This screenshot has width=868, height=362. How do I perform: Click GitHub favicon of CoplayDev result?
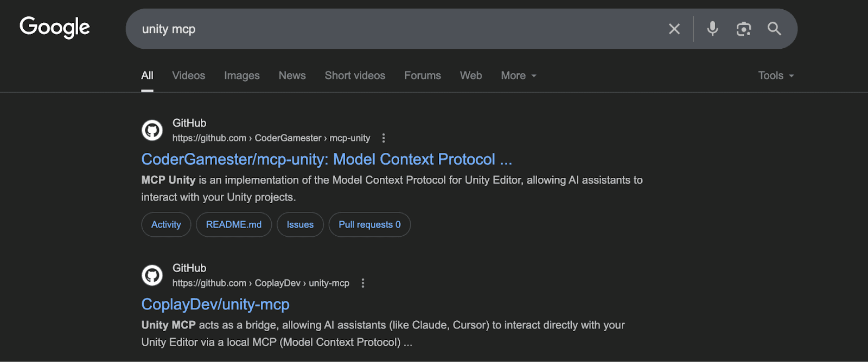point(152,275)
